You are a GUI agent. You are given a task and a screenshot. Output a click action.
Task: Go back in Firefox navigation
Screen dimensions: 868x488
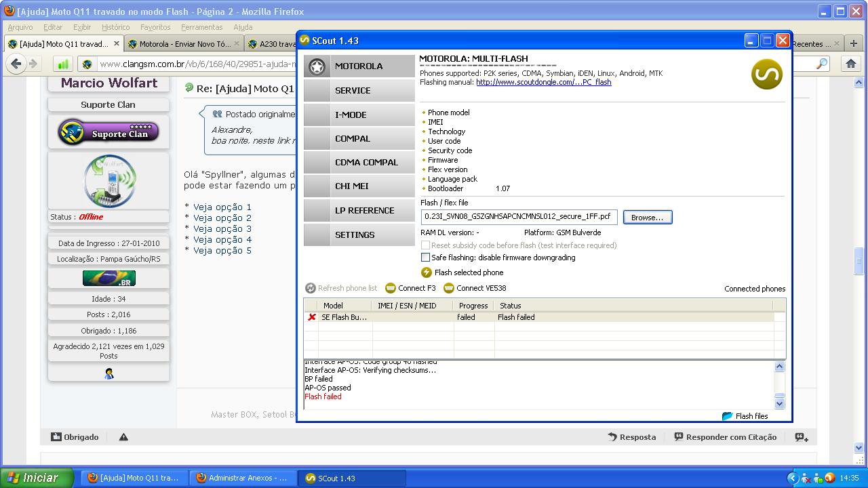click(16, 64)
